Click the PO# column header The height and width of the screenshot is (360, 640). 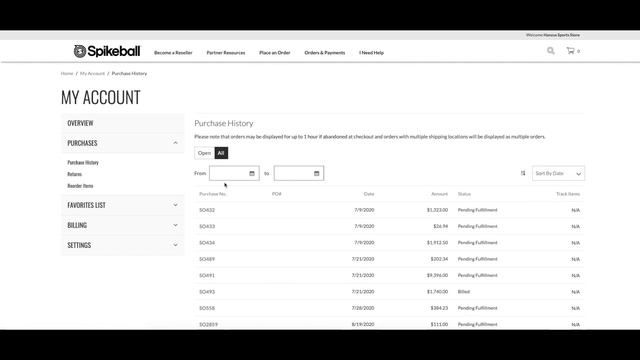[277, 194]
